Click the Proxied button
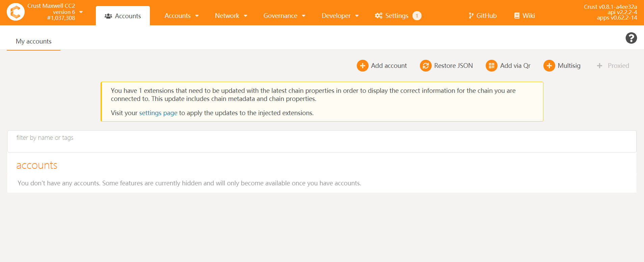644x262 pixels. point(613,66)
